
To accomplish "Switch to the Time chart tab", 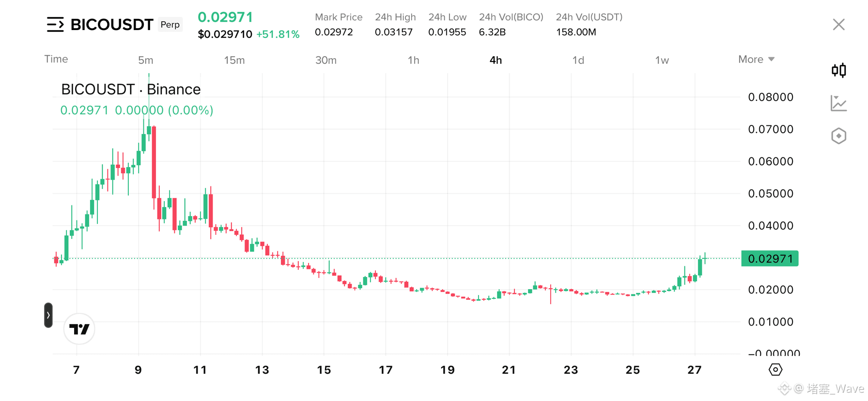I will [56, 59].
